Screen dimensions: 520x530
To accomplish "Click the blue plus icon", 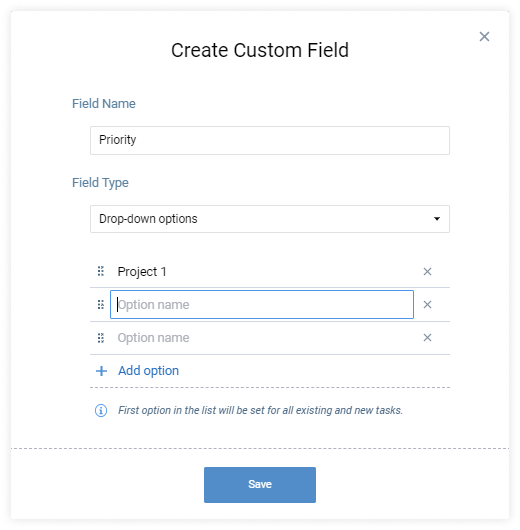I will point(101,371).
